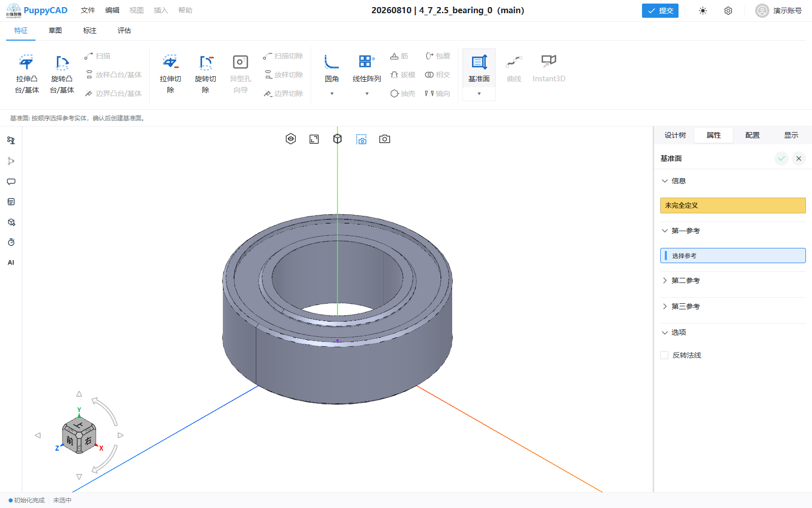Click the 扫描切除 sweep cut tool

point(283,56)
